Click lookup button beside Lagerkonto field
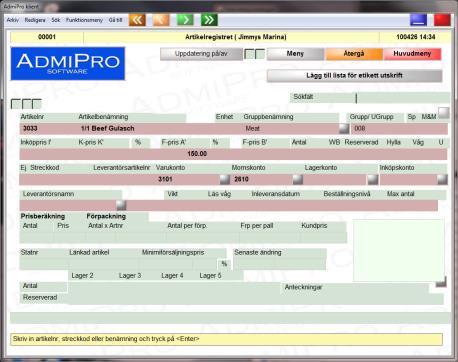 pos(373,179)
